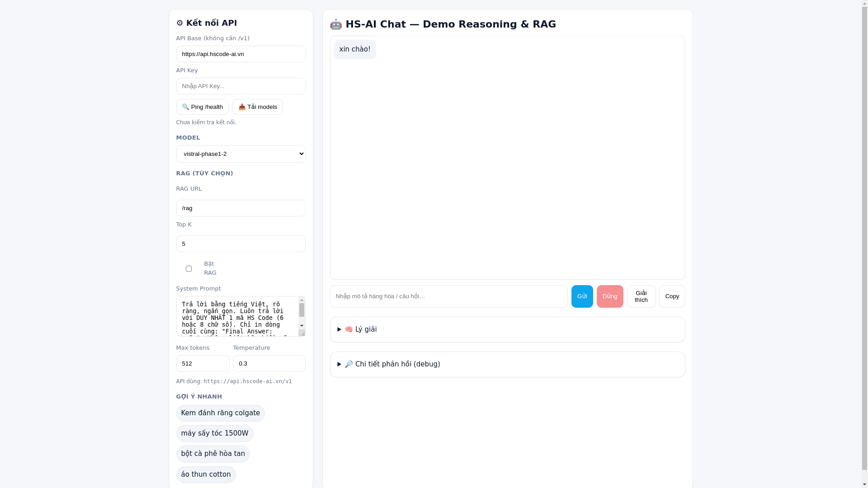
Task: Click the System Prompt scrollbar up arrow
Action: [x=302, y=300]
